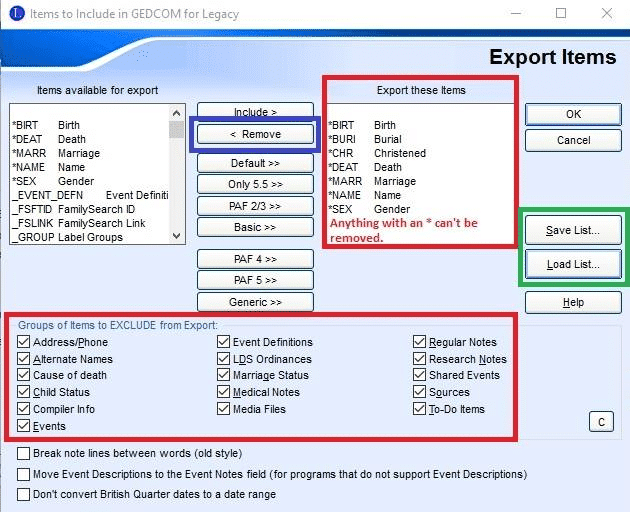
Task: Select *MARR Marriage in available items
Action: coord(89,153)
